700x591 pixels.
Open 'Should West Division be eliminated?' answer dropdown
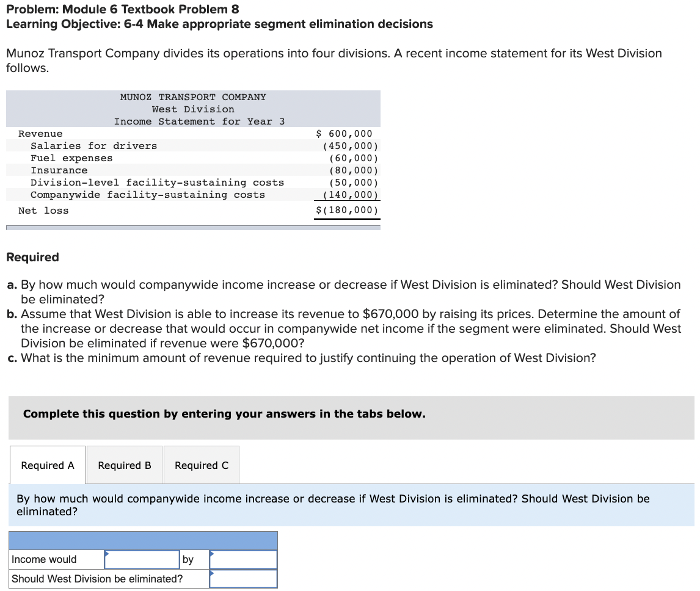click(243, 579)
